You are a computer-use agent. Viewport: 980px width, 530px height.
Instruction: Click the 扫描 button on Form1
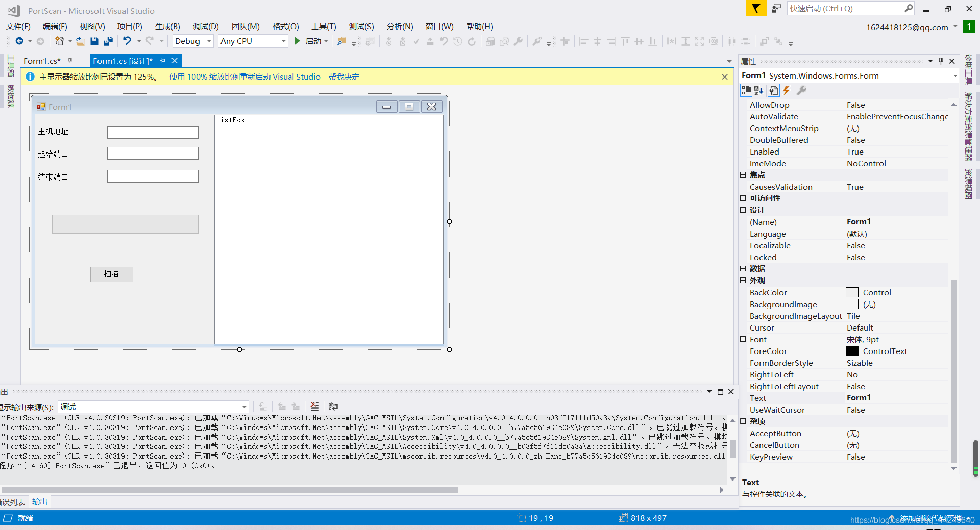point(112,274)
